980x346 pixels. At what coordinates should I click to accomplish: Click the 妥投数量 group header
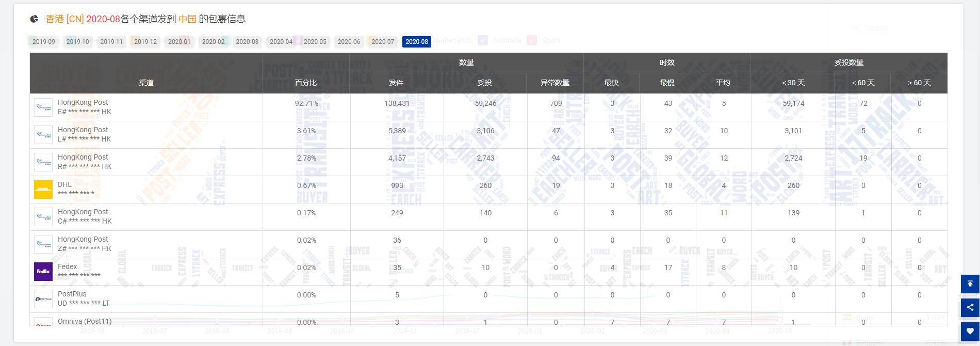point(849,62)
